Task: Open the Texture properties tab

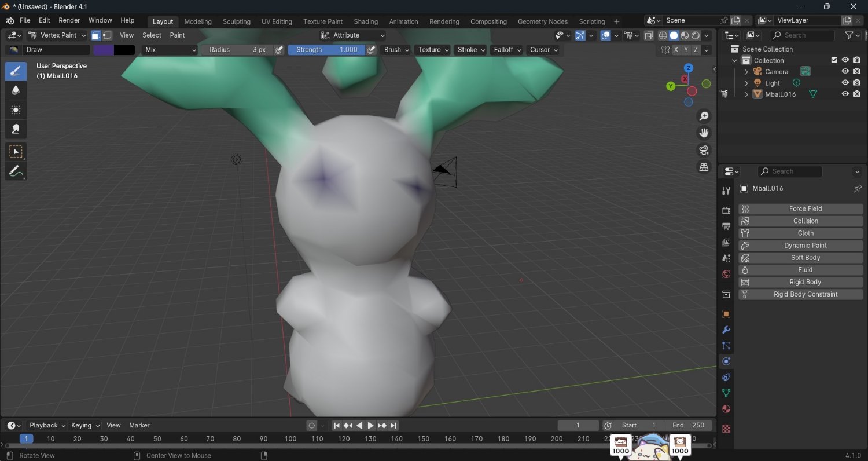Action: click(726, 429)
